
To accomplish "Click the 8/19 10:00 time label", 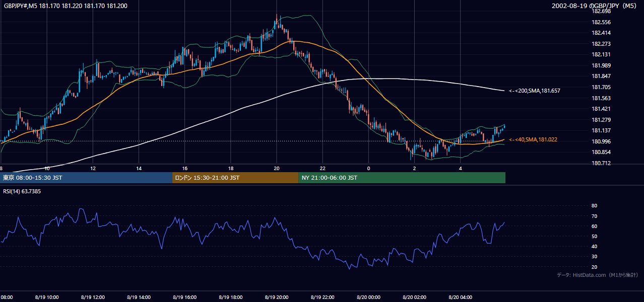I will [x=47, y=297].
